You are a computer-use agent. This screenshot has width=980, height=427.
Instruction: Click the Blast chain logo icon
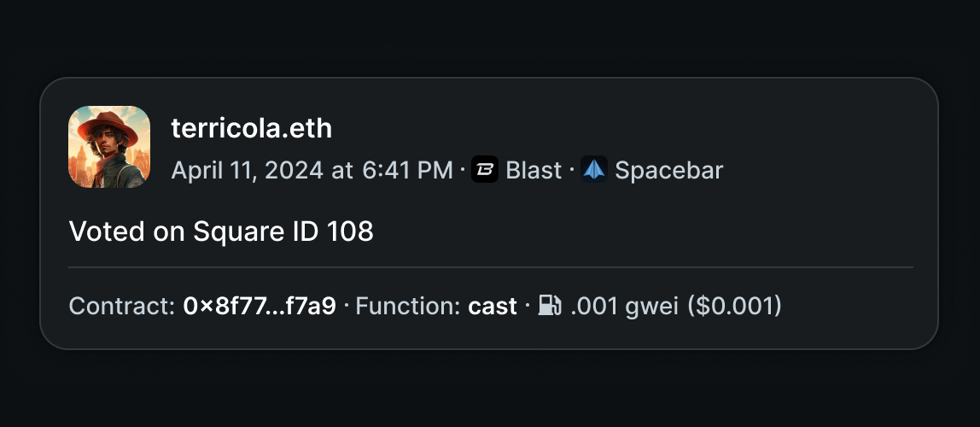[484, 169]
